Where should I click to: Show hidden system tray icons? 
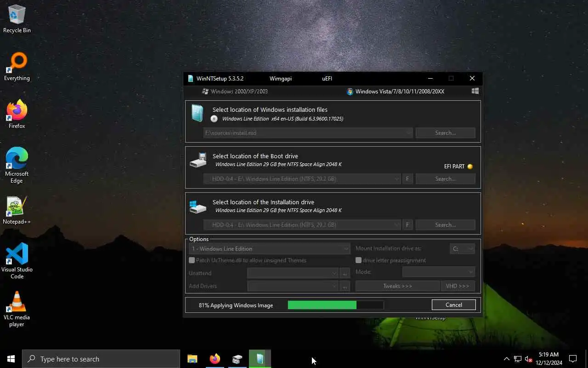pos(507,359)
